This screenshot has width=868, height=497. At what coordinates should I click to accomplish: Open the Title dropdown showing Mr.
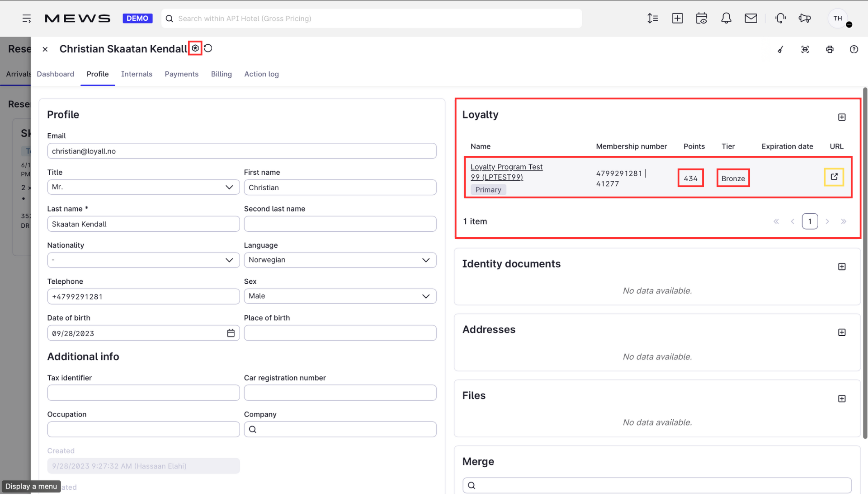pos(143,188)
